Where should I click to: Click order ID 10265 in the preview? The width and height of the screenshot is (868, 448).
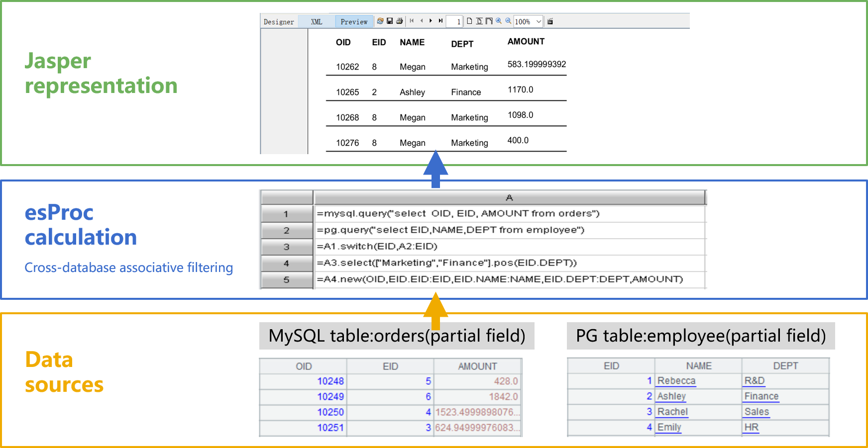point(347,92)
